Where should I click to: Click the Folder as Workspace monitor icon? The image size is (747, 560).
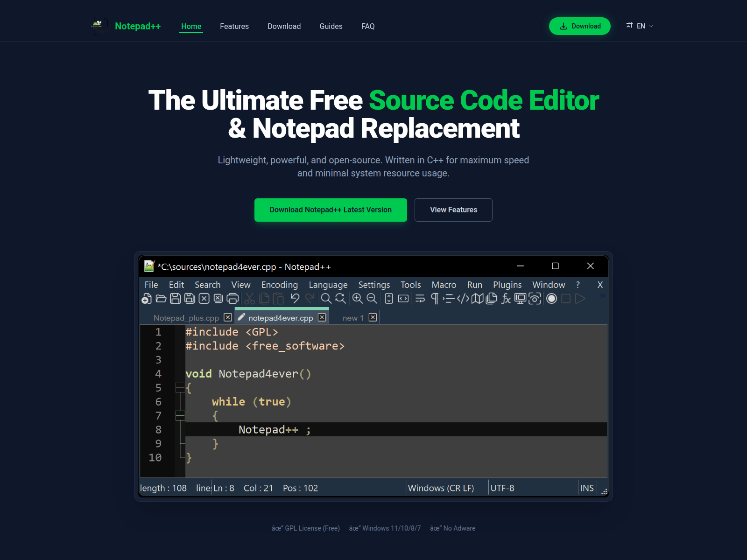520,299
